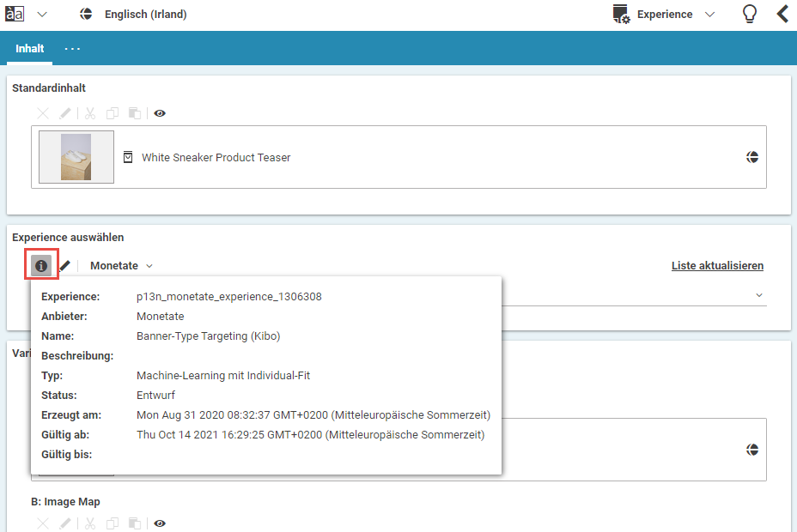
Task: Open the Monetate provider dropdown
Action: 121,266
